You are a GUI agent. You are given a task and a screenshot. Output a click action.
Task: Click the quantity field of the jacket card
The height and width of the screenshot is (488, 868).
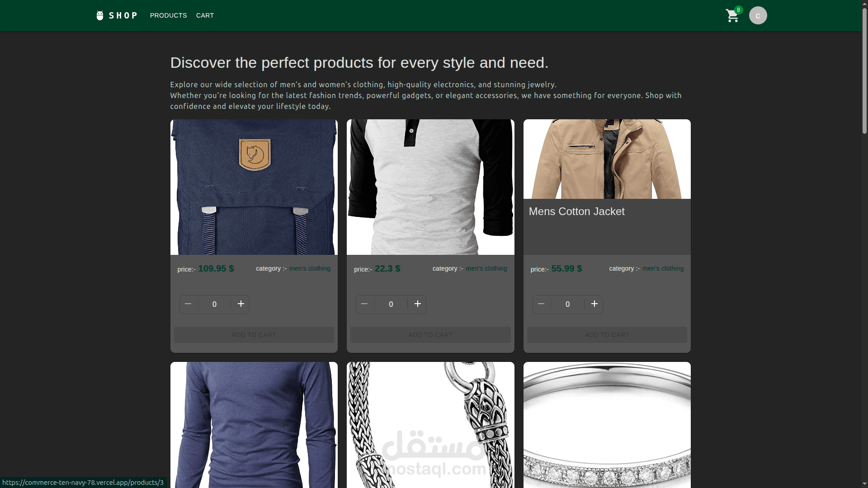(x=567, y=304)
